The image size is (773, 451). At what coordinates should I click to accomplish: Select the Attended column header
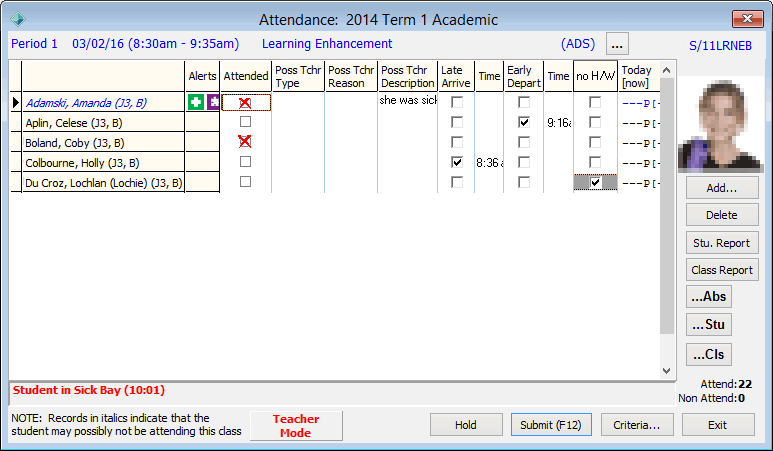pyautogui.click(x=246, y=76)
